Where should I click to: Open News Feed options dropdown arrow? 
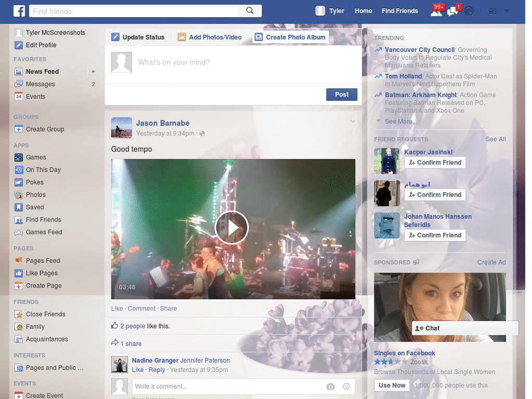coord(93,72)
